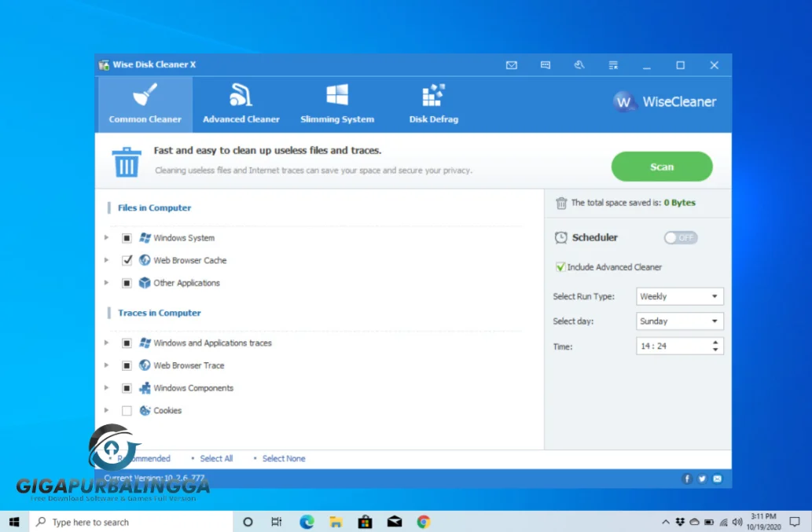Click the Windows System flag icon
The width and height of the screenshot is (812, 532).
(x=145, y=237)
